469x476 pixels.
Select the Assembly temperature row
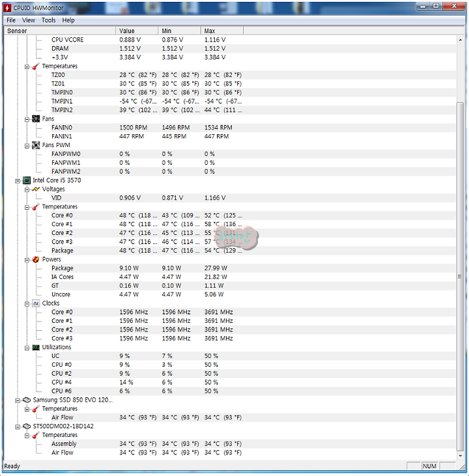253,444
